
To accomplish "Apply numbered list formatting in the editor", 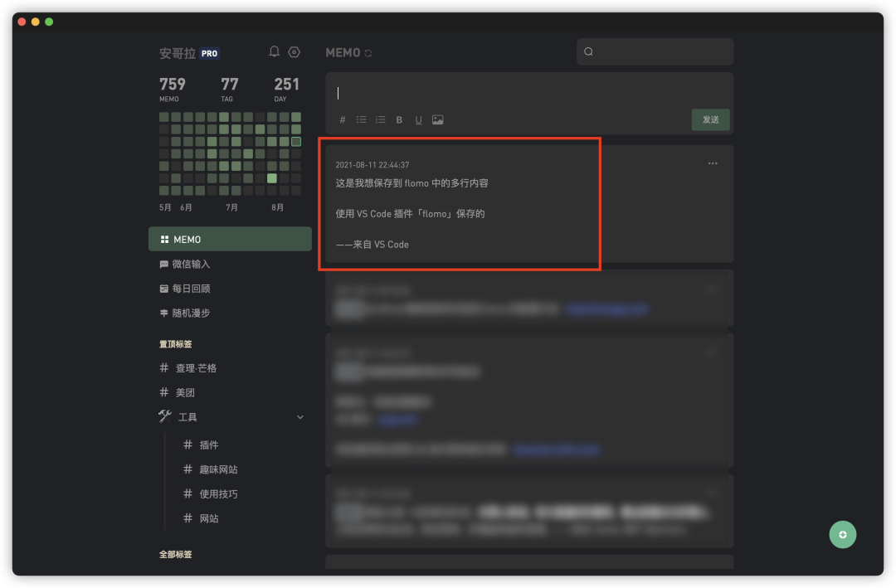I will 380,119.
